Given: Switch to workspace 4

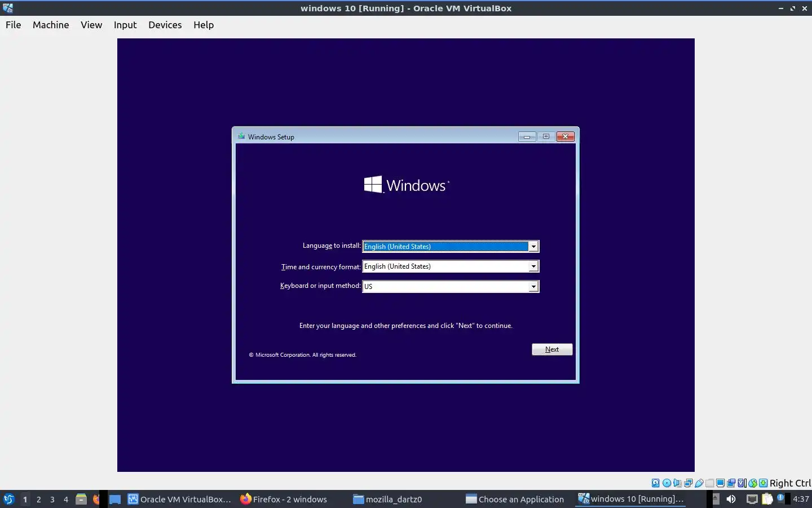Looking at the screenshot, I should tap(65, 499).
